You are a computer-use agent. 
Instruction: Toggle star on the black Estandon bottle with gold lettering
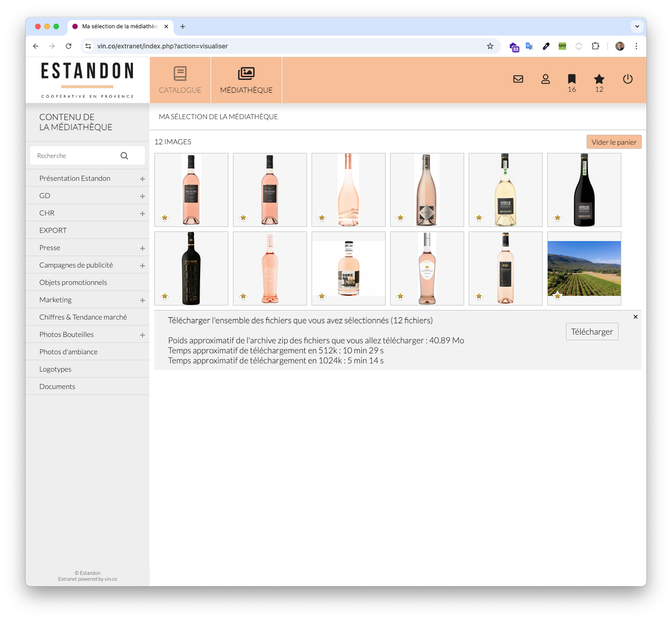[x=165, y=296]
